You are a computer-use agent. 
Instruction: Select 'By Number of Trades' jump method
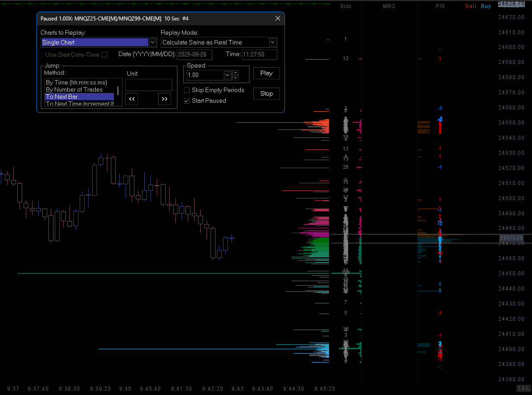(x=74, y=90)
